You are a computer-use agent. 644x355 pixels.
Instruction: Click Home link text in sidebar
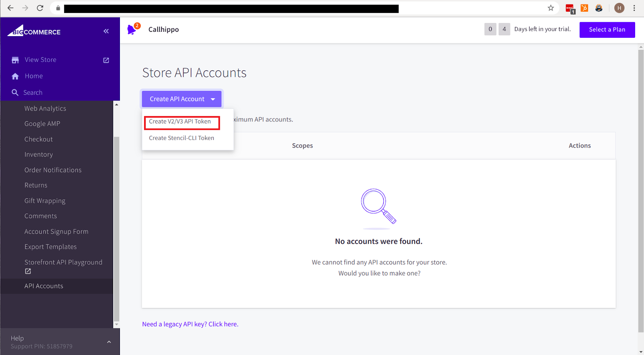(x=34, y=76)
